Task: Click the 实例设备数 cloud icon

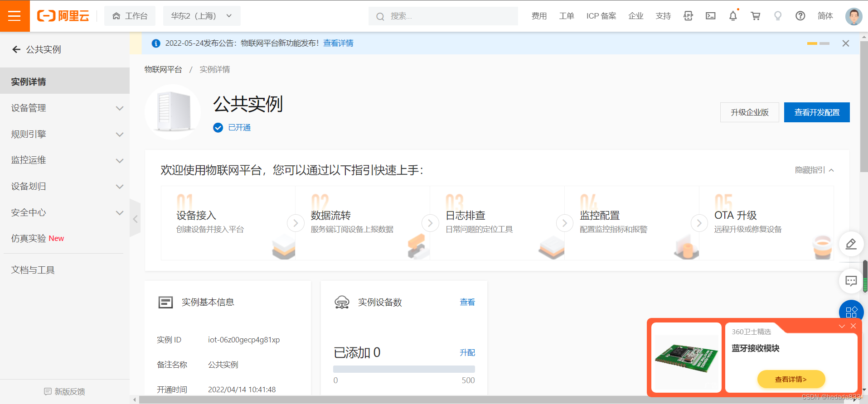Action: coord(342,302)
